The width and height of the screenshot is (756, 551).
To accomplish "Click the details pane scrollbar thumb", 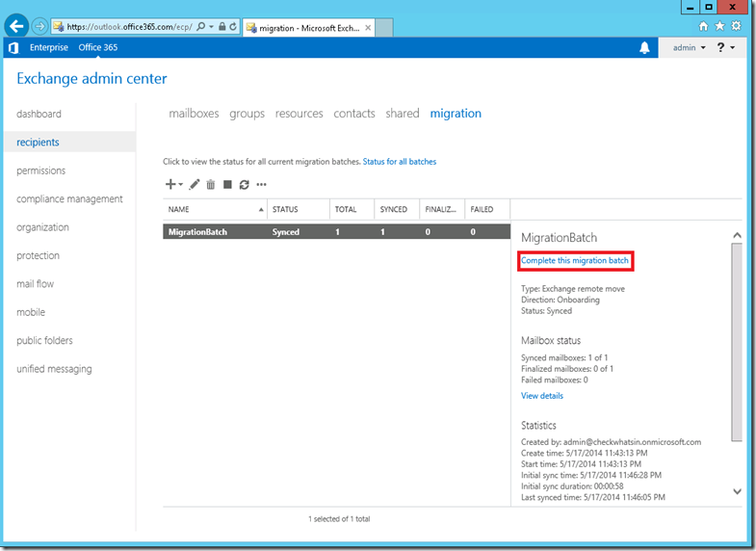I will [737, 342].
